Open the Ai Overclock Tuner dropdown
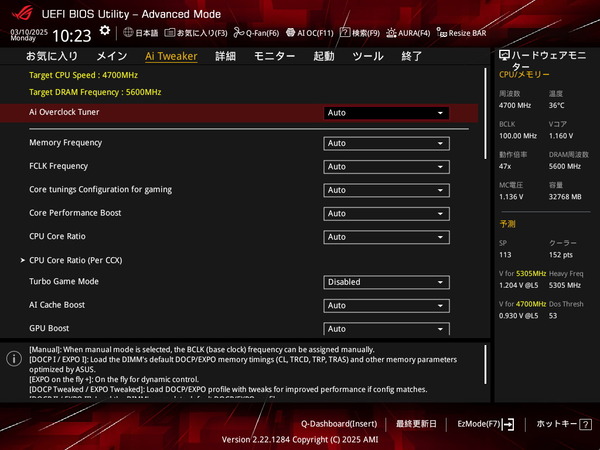The height and width of the screenshot is (450, 600). 386,113
